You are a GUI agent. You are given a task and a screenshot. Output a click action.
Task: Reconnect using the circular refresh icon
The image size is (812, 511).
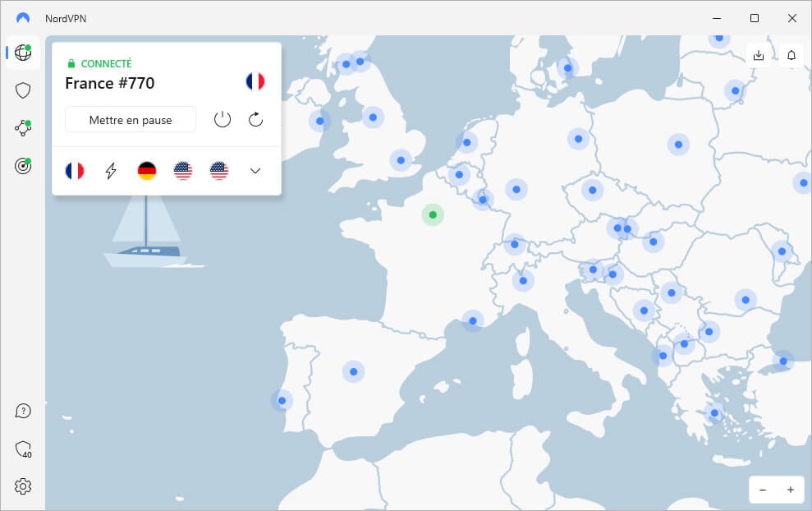point(255,119)
